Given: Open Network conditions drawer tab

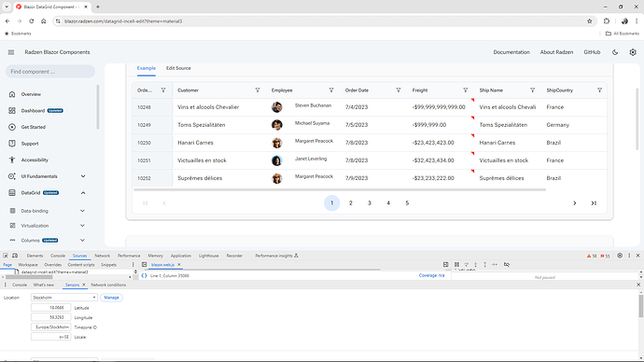Looking at the screenshot, I should (108, 285).
